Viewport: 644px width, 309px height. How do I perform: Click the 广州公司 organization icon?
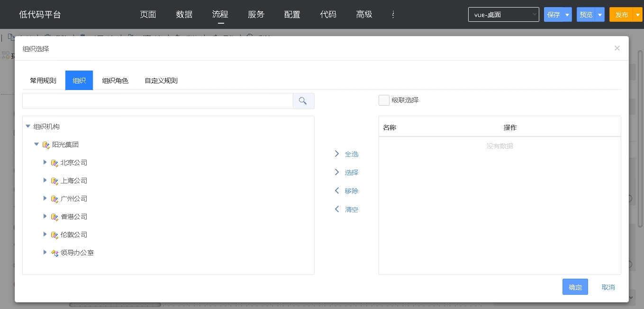tap(54, 199)
